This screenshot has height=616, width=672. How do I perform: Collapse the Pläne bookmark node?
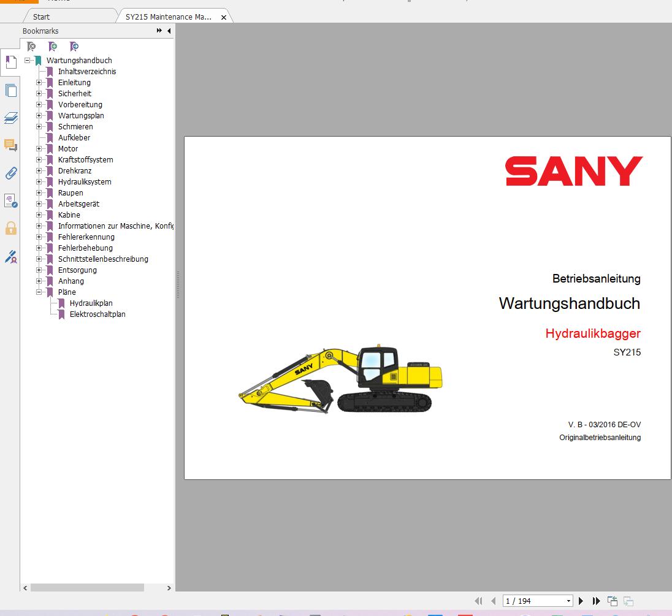tap(39, 292)
